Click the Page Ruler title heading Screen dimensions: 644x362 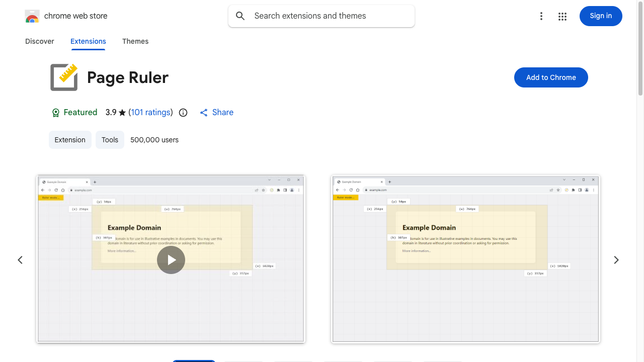(x=128, y=77)
